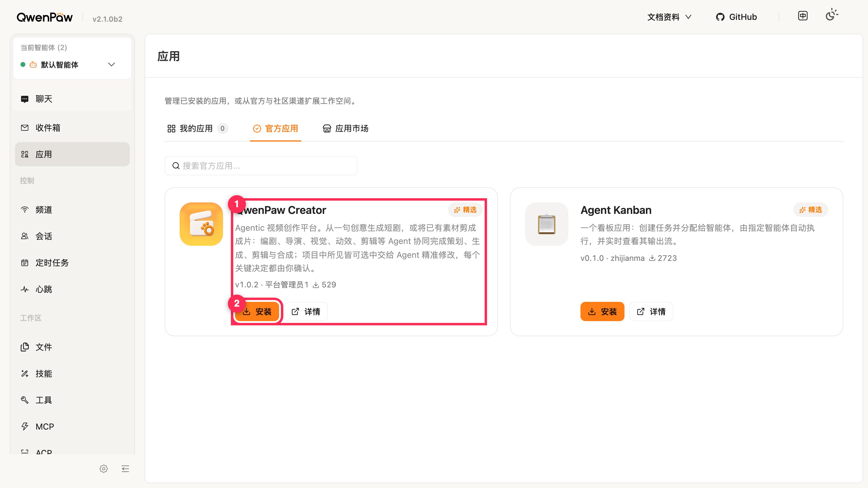The image size is (868, 488).
Task: Open the 心跳 heartbeat page
Action: click(x=72, y=289)
